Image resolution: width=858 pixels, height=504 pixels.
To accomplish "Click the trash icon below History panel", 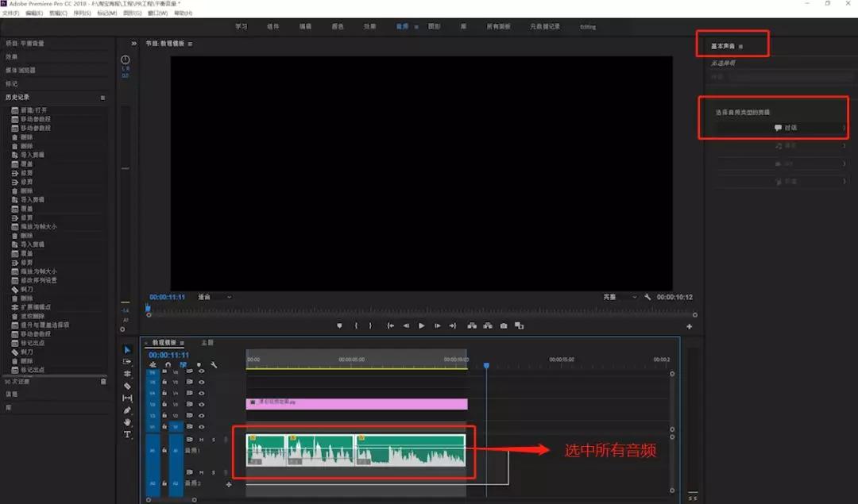I will point(103,382).
